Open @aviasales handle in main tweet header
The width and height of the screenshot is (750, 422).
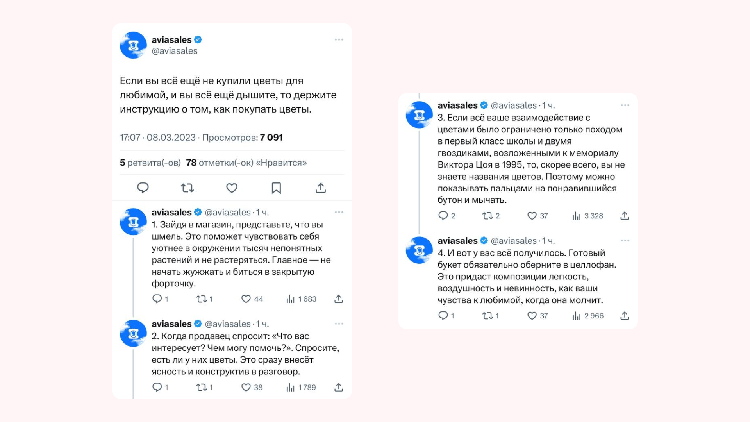click(174, 50)
